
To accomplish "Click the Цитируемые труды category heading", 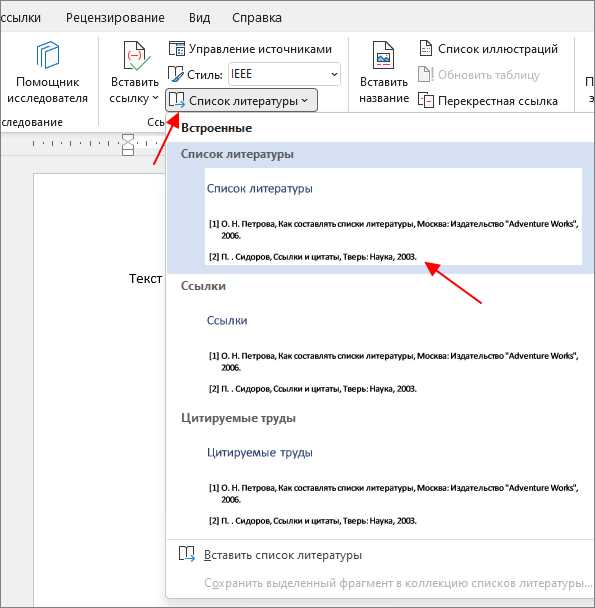I will pos(239,418).
